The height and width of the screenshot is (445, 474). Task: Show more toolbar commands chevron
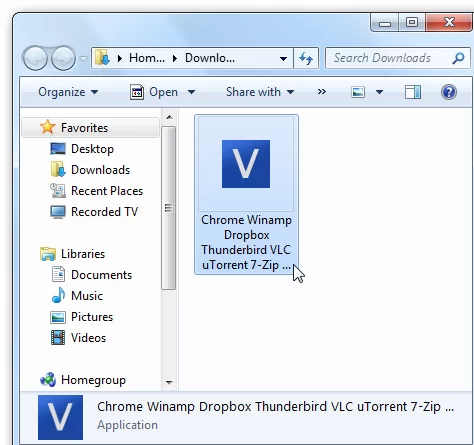click(322, 92)
